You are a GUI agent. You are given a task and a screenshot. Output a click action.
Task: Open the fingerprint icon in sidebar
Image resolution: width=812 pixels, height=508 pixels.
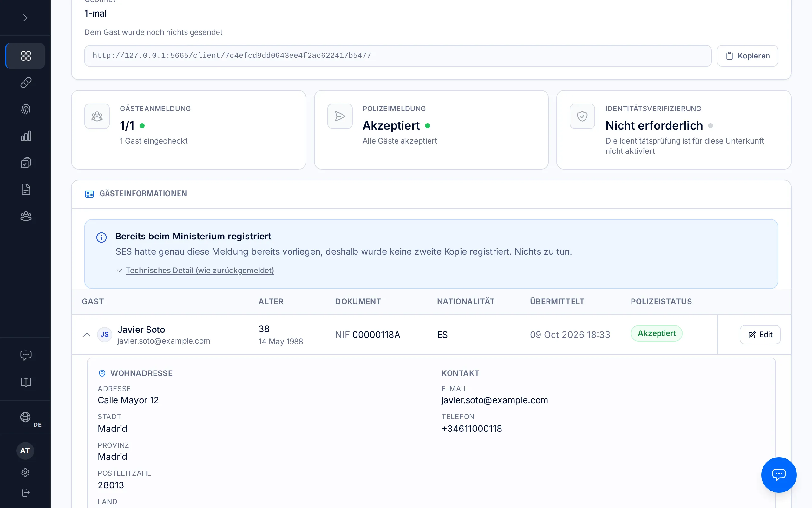click(25, 109)
